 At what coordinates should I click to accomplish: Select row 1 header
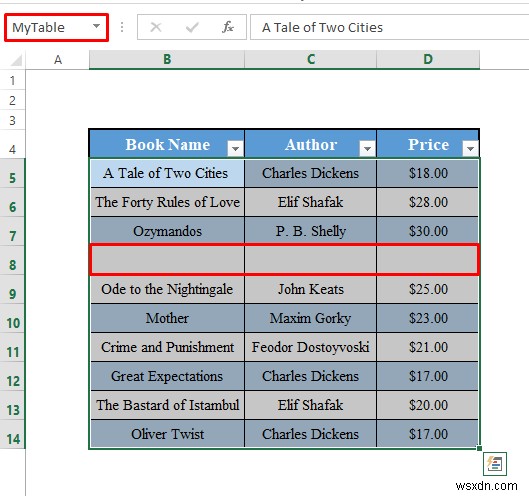[x=12, y=80]
